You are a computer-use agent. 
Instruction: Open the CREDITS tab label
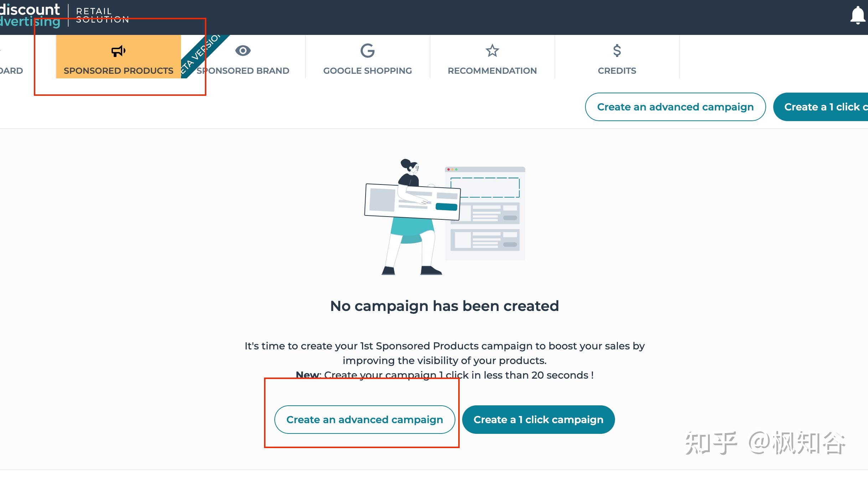(617, 71)
